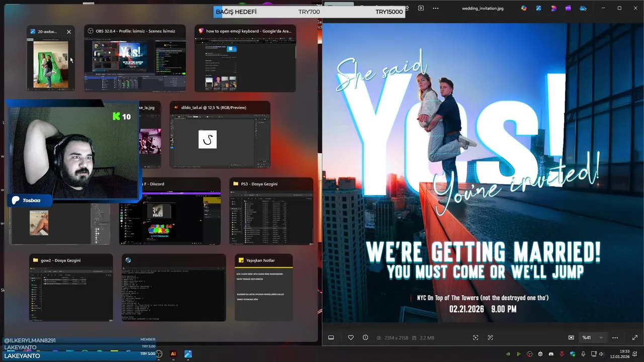Open Windows Security shield in the tray
The image size is (644, 362).
click(573, 354)
